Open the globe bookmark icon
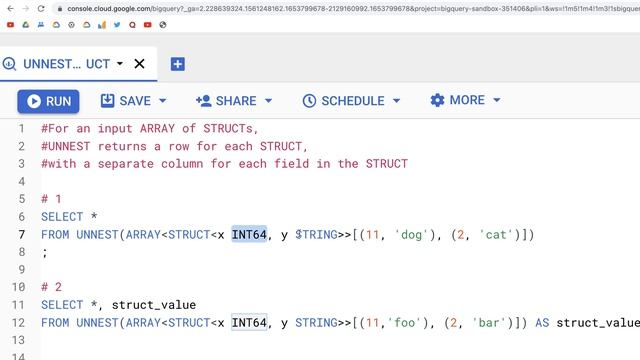Screen dimensions: 640x360 point(163,25)
